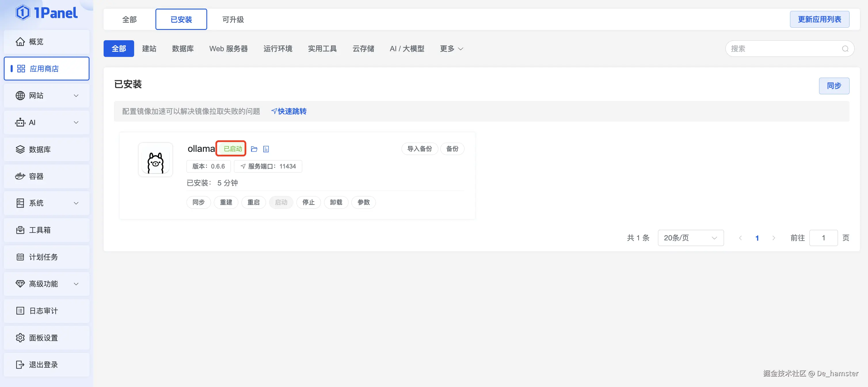
Task: Click the search magnifier icon
Action: 845,49
